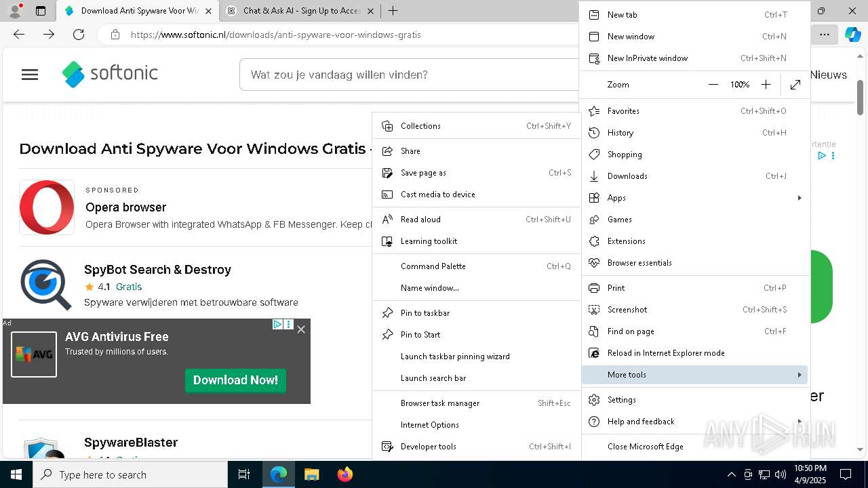Click the softonic logo

click(x=110, y=74)
